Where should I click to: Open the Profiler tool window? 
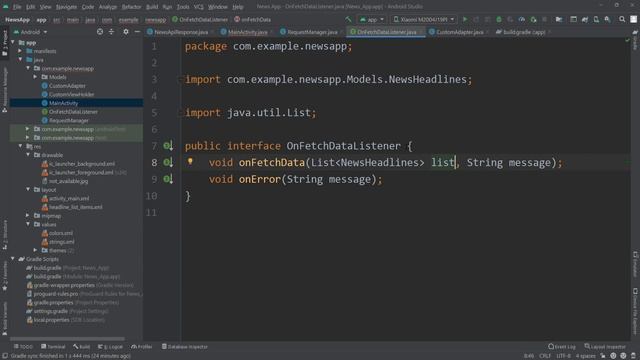pyautogui.click(x=142, y=347)
